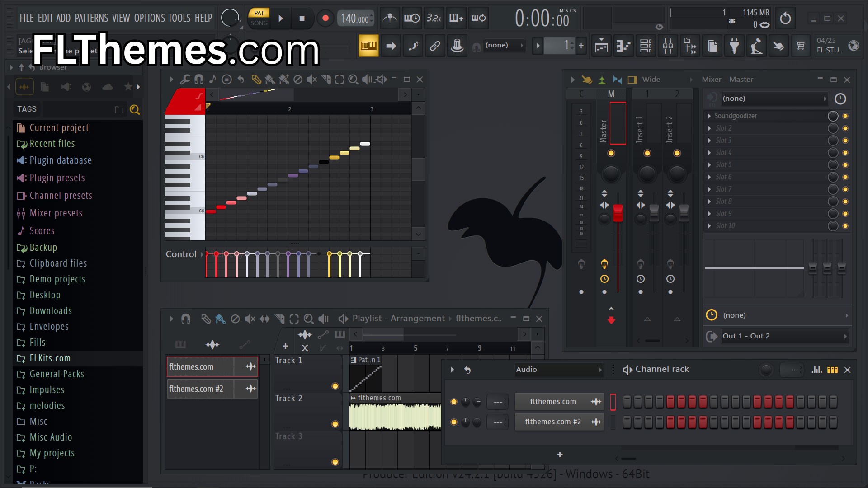Toggle the metronome icon

click(390, 18)
